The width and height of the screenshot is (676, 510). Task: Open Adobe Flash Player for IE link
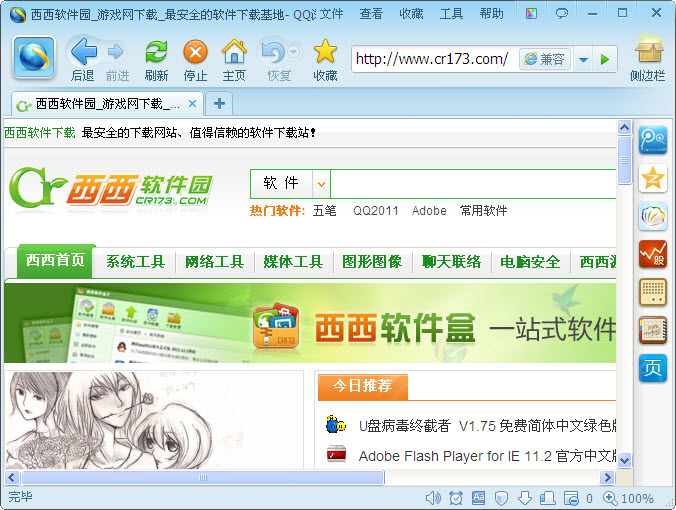pyautogui.click(x=487, y=456)
